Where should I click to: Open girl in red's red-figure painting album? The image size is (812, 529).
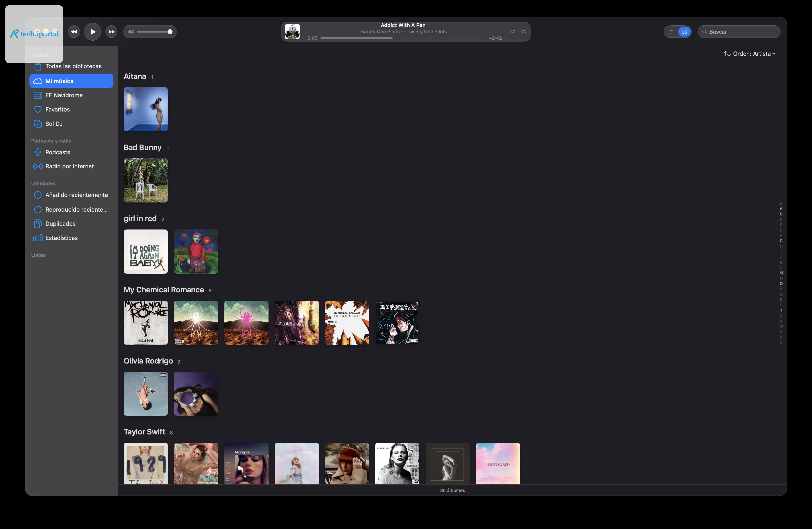(196, 252)
